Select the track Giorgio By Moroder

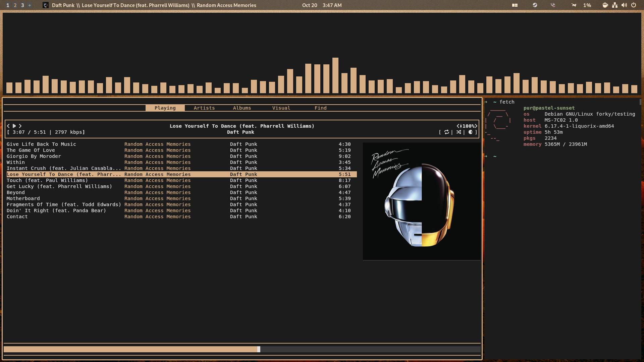click(34, 156)
